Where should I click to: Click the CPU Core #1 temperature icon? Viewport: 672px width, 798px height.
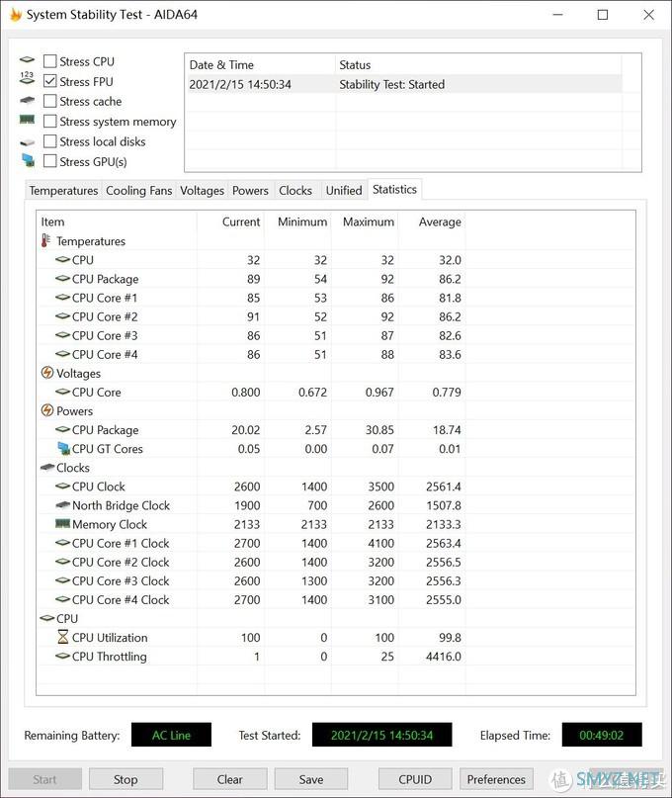pyautogui.click(x=62, y=298)
